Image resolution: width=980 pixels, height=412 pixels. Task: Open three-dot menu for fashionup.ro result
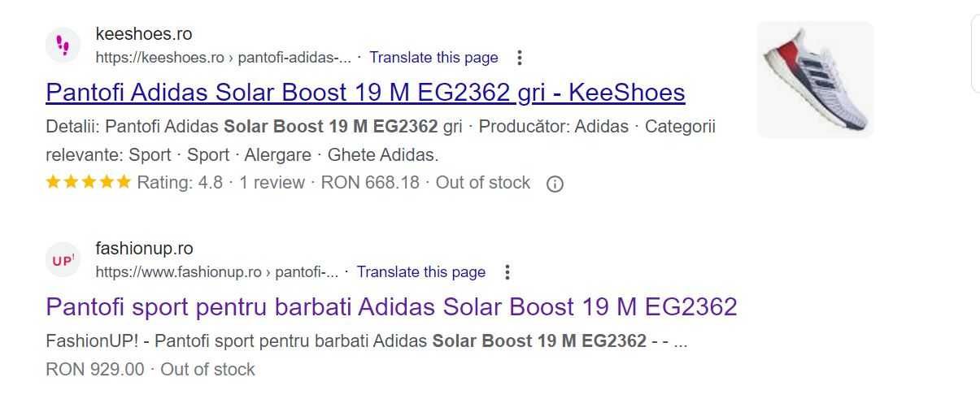click(x=507, y=272)
